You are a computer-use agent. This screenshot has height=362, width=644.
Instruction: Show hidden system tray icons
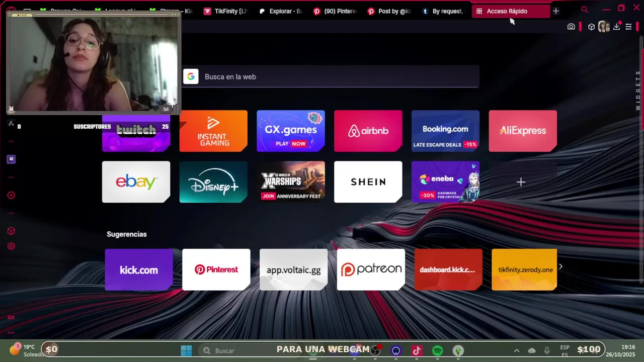(516, 350)
